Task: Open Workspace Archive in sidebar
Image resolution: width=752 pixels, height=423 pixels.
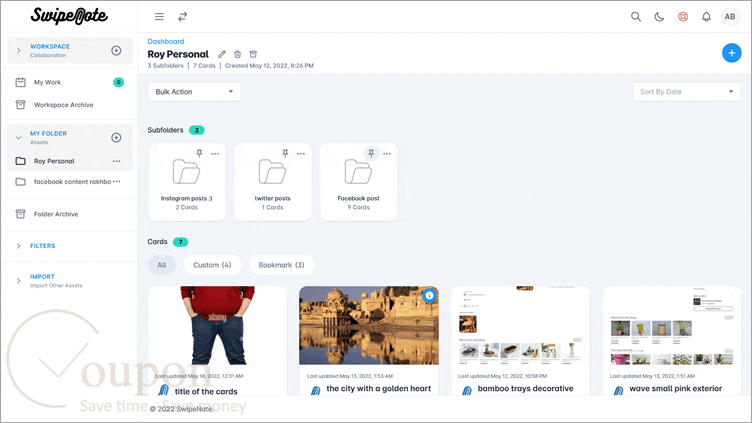Action: (x=63, y=105)
